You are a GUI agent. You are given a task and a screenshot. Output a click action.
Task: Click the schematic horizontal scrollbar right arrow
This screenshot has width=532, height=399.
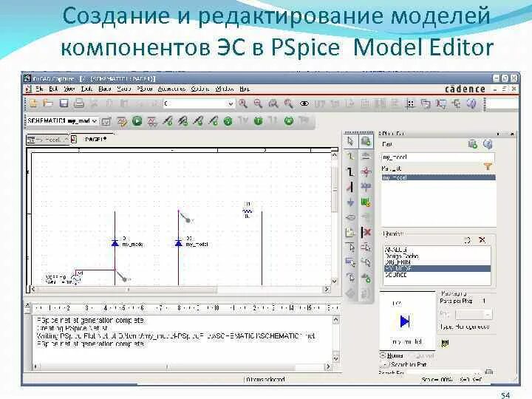pos(327,289)
